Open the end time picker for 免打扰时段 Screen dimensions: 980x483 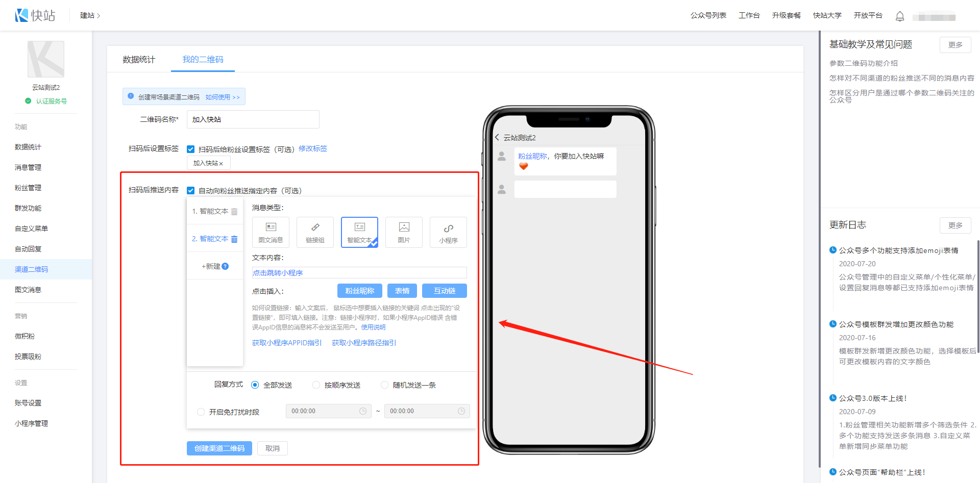(427, 411)
